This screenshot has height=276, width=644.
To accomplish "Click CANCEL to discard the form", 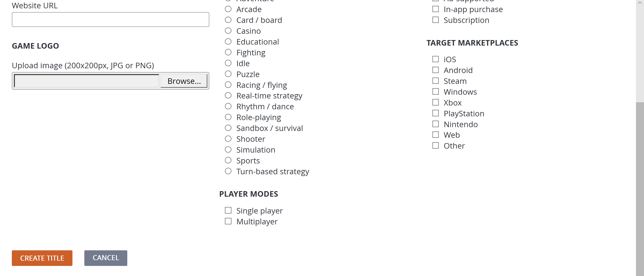I will pos(106,258).
